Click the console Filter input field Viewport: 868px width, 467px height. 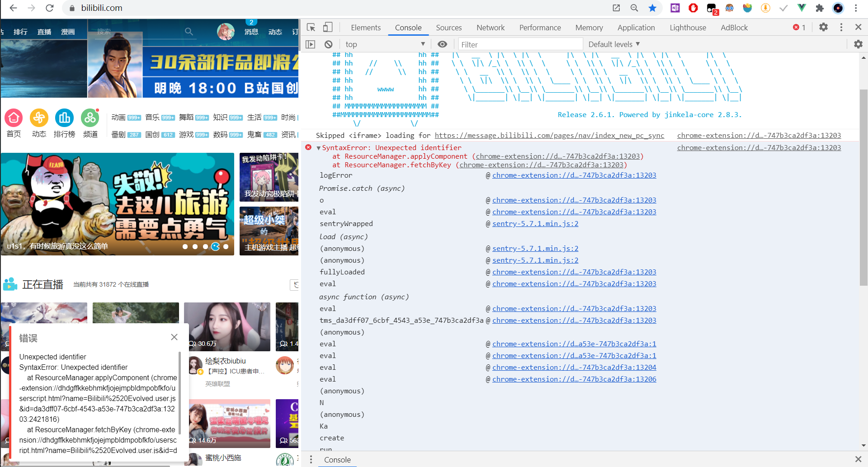tap(520, 44)
